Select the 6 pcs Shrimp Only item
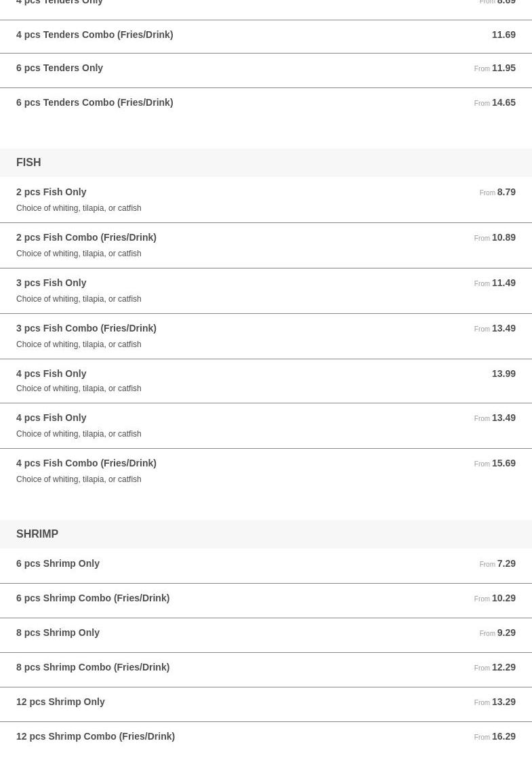The width and height of the screenshot is (532, 760). click(x=58, y=563)
